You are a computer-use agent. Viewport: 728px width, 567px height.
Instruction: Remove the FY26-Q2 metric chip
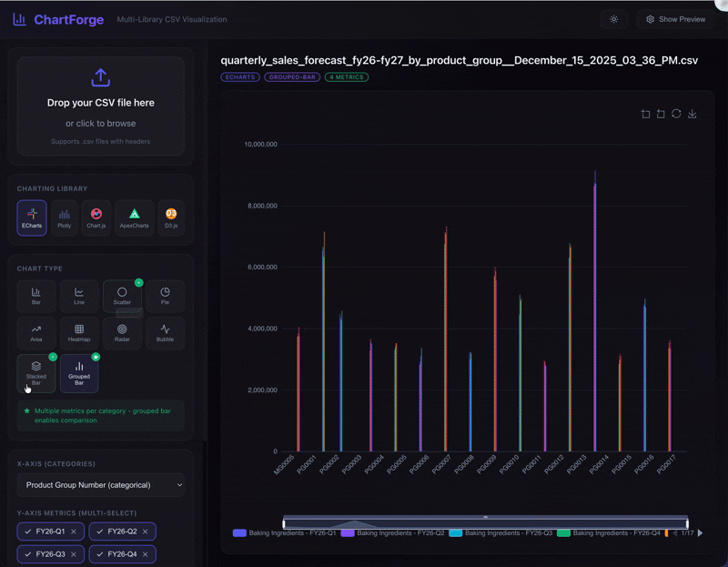[x=147, y=531]
